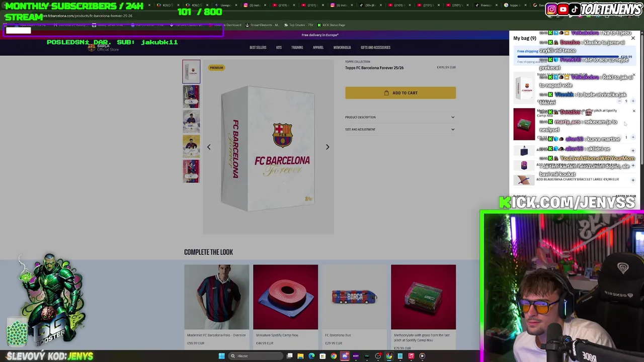Increase quantity of Topps Forever box
This screenshot has height=362, width=644.
633,101
